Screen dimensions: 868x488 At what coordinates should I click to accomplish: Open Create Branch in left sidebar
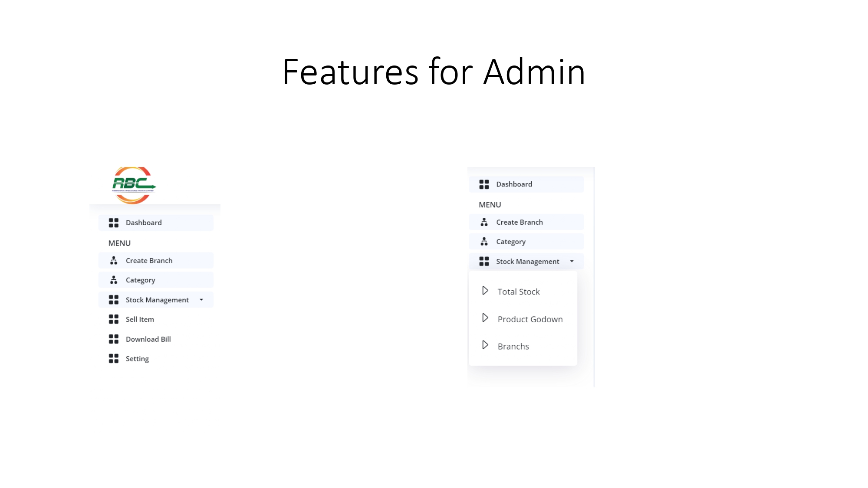tap(156, 261)
